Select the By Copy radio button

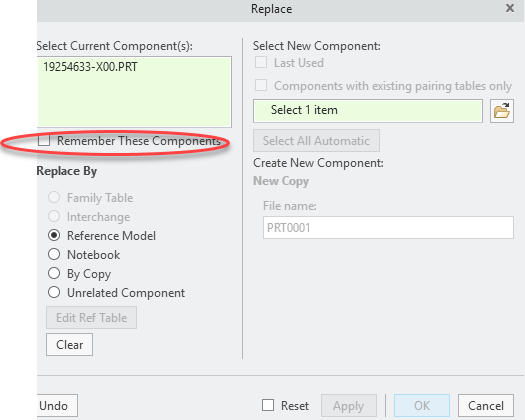click(x=54, y=273)
